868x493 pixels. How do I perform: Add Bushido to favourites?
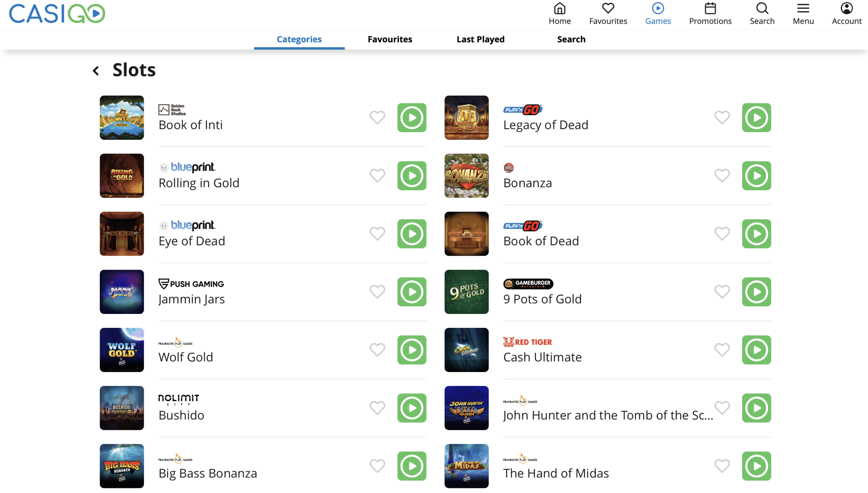(x=377, y=408)
